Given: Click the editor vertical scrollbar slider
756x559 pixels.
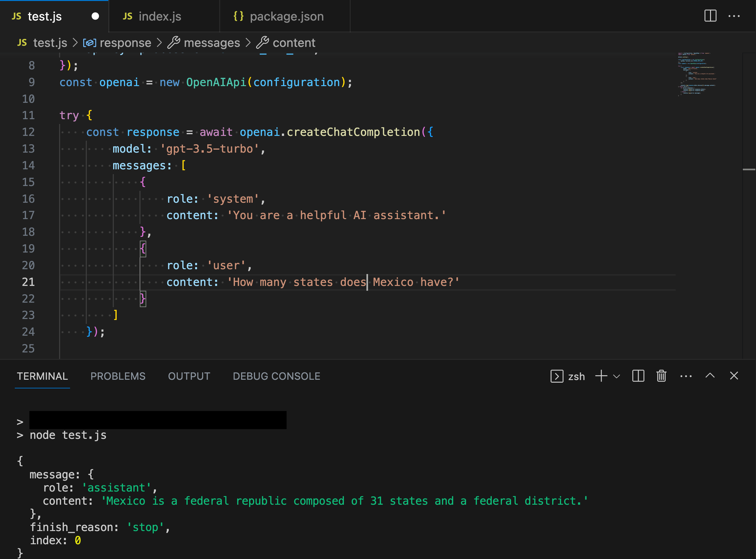Looking at the screenshot, I should point(749,169).
